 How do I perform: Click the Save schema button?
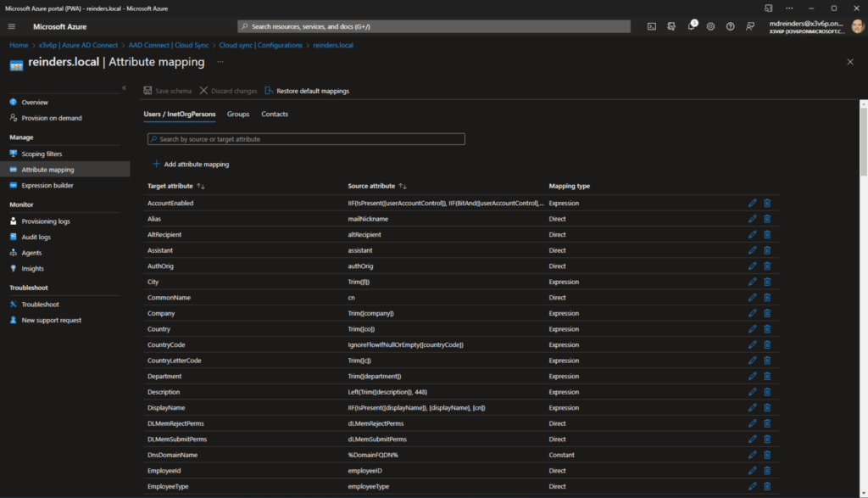[168, 91]
